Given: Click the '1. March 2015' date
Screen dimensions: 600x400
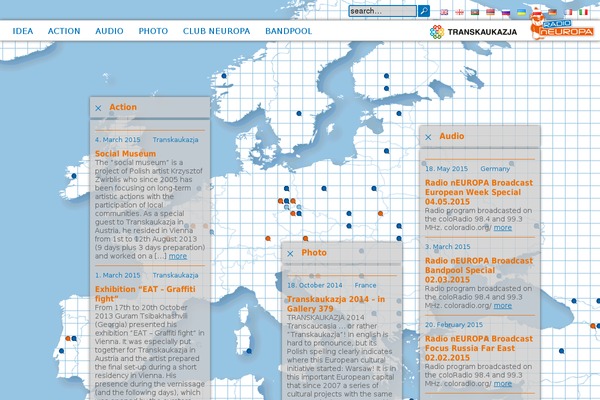Looking at the screenshot, I should click(117, 275).
